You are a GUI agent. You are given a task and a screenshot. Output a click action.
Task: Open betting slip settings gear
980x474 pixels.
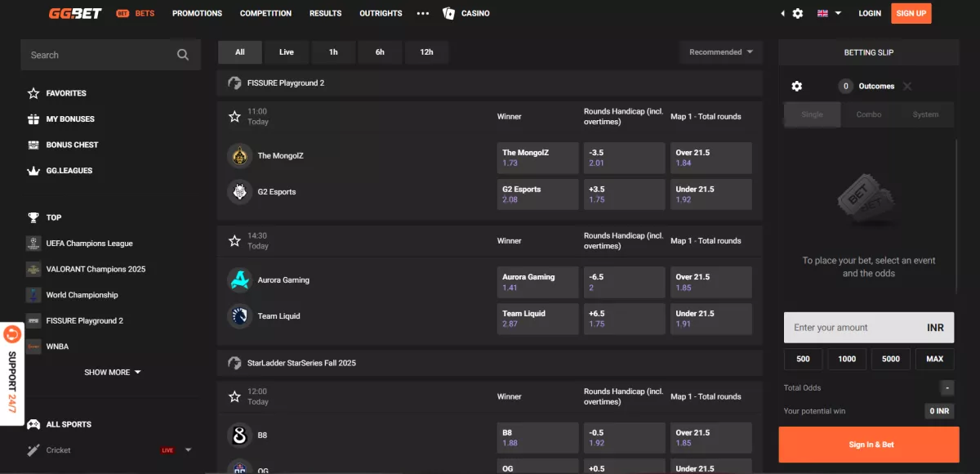(797, 86)
